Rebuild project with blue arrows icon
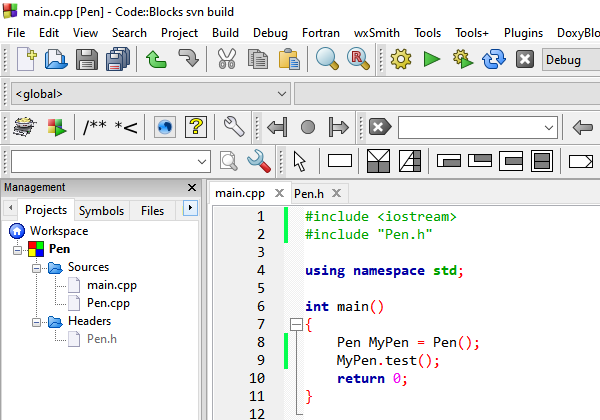600x420 pixels. 494,60
